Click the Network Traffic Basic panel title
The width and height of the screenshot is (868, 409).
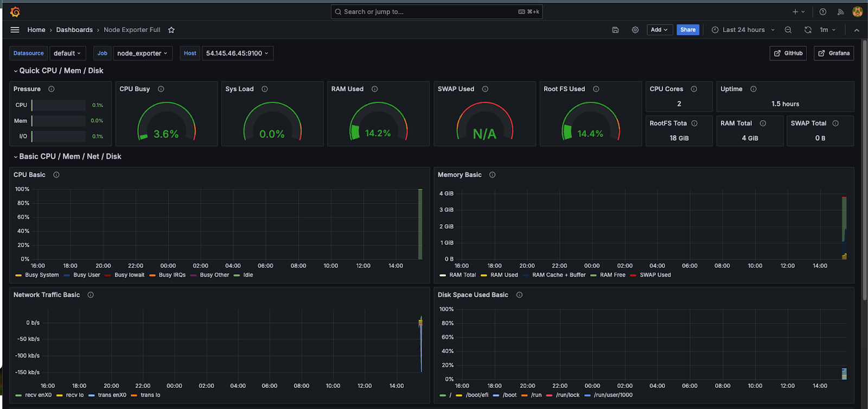(47, 295)
